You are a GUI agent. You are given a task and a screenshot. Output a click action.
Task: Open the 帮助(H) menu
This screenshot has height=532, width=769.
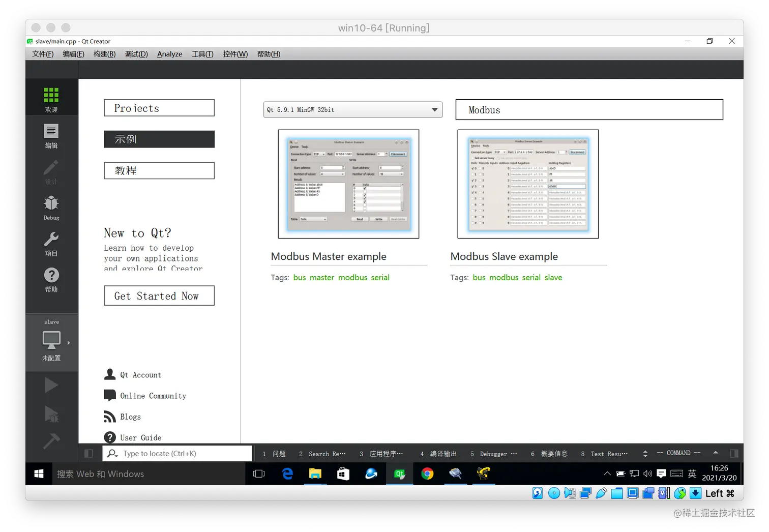(269, 54)
